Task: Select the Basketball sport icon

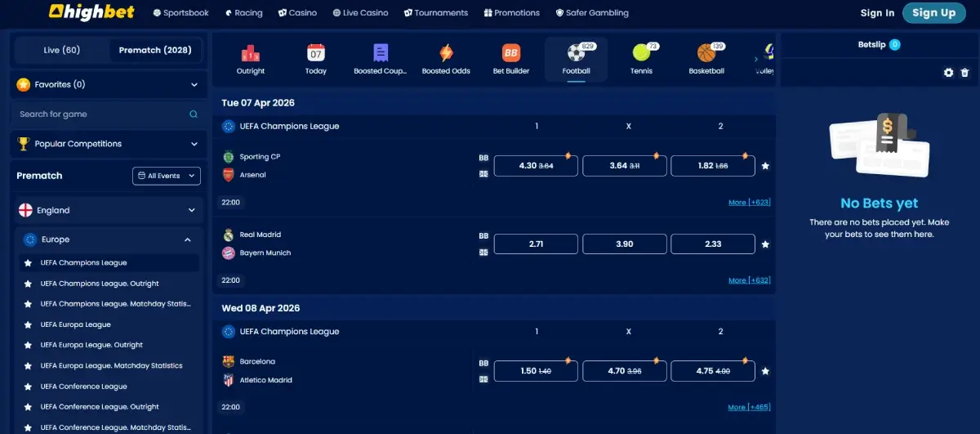Action: tap(706, 54)
